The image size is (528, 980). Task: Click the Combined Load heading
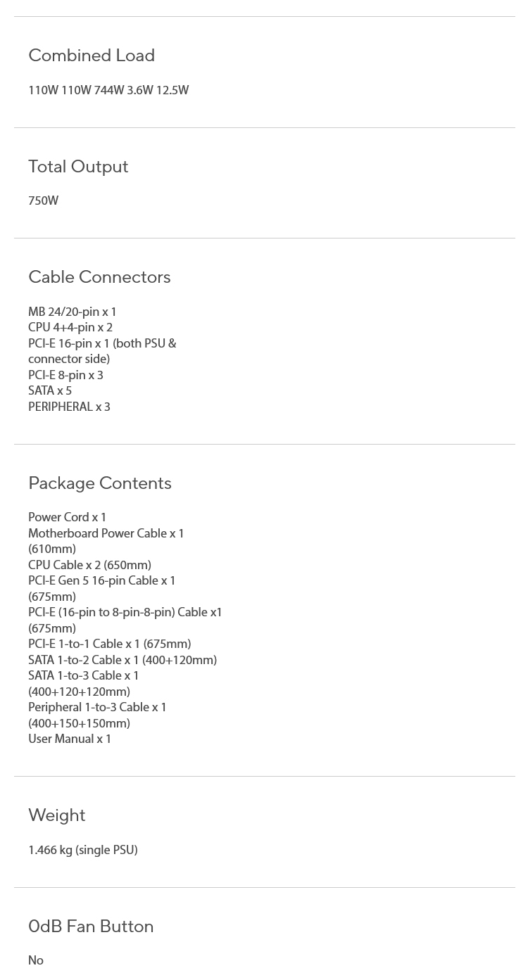click(x=92, y=56)
